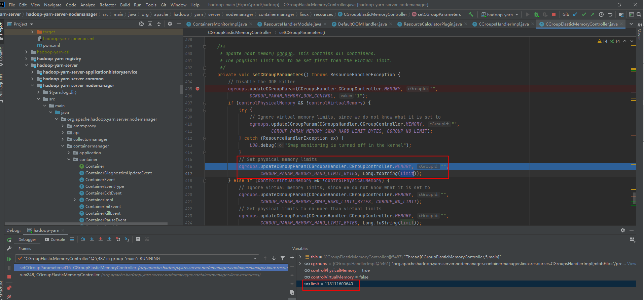This screenshot has width=644, height=300.
Task: Switch to the Console tab
Action: point(55,240)
